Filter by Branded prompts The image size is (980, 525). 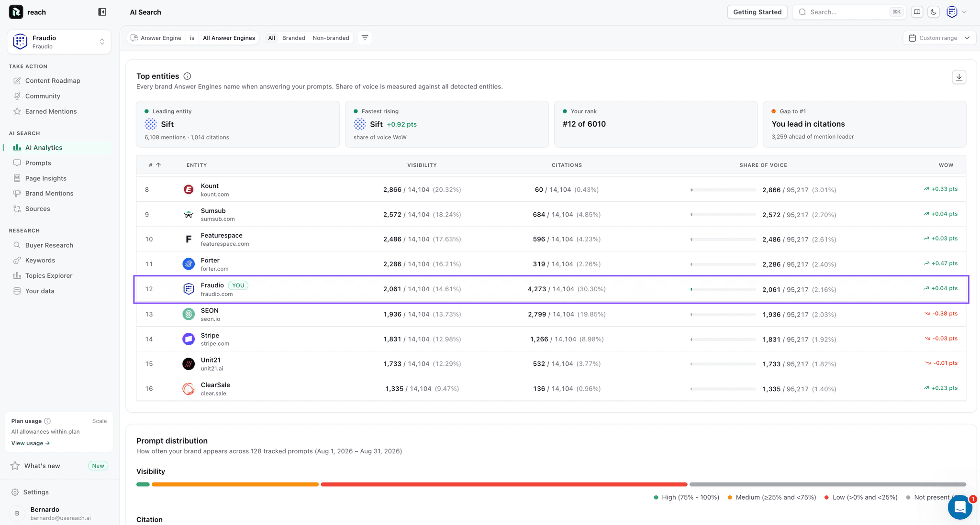(x=294, y=38)
